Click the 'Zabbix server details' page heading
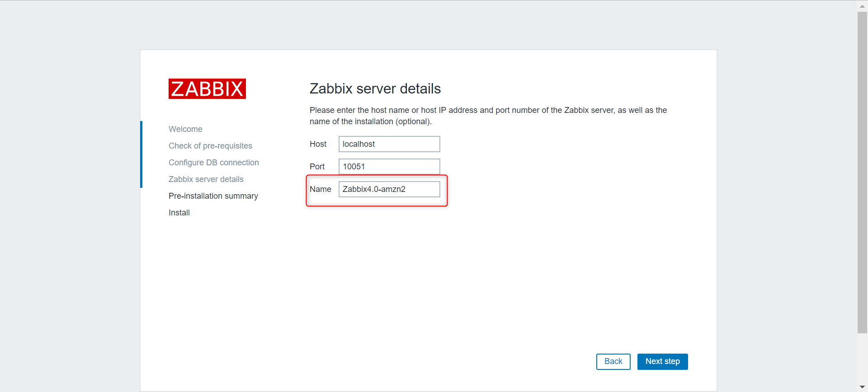The height and width of the screenshot is (392, 868). click(x=375, y=89)
